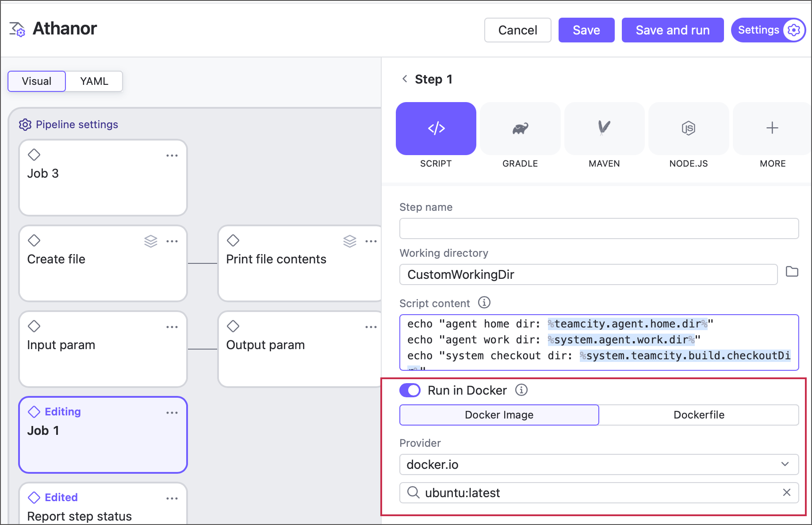Switch to the Visual tab
The image size is (812, 525).
(37, 81)
